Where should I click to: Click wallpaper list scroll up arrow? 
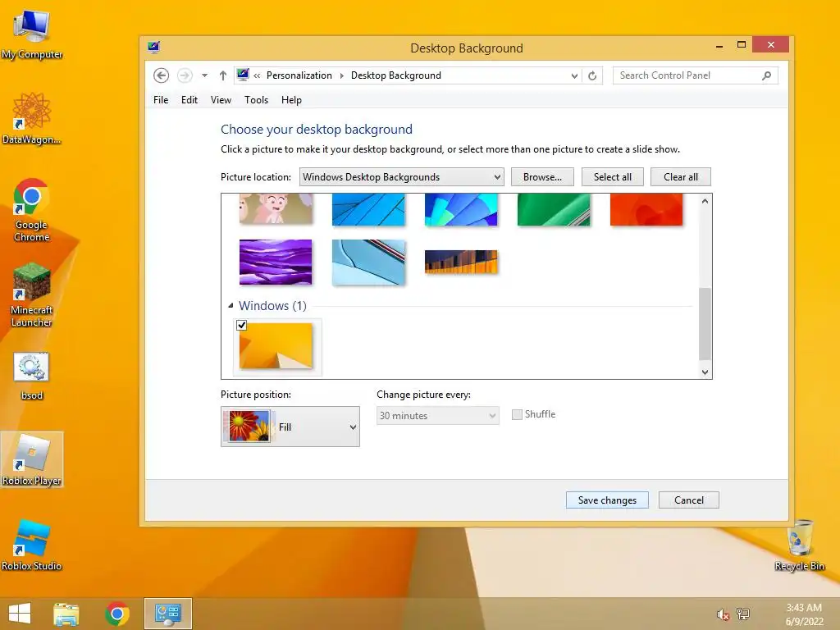click(x=705, y=201)
